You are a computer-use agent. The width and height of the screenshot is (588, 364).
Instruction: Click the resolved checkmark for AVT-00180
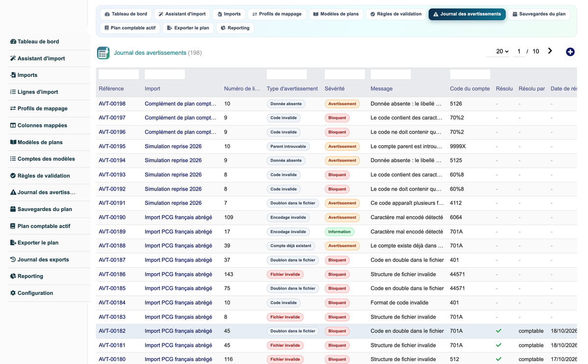click(499, 359)
